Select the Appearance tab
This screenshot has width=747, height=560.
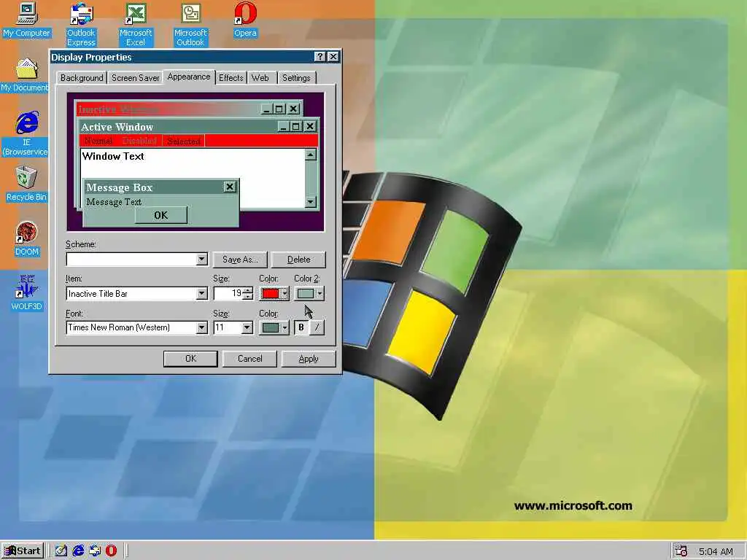click(x=189, y=77)
